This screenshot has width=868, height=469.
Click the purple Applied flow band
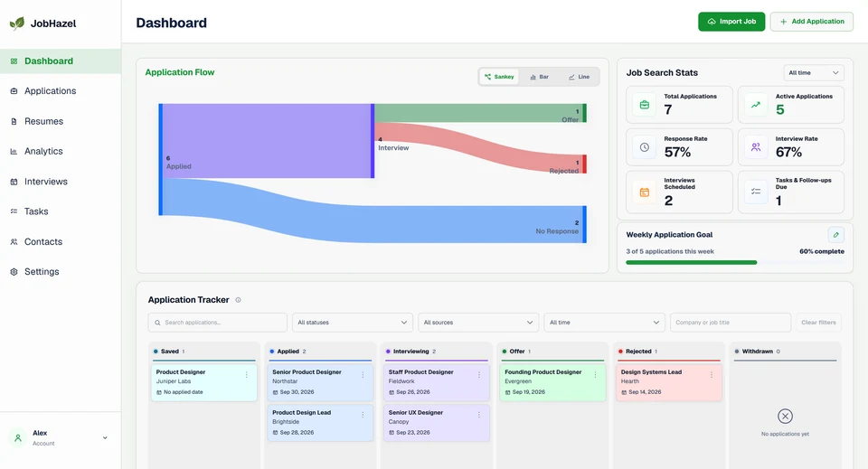tap(267, 141)
